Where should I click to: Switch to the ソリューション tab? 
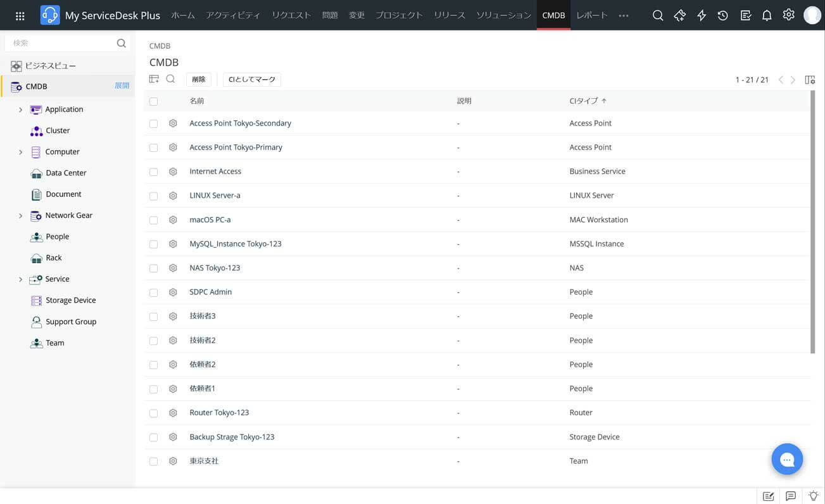coord(503,15)
